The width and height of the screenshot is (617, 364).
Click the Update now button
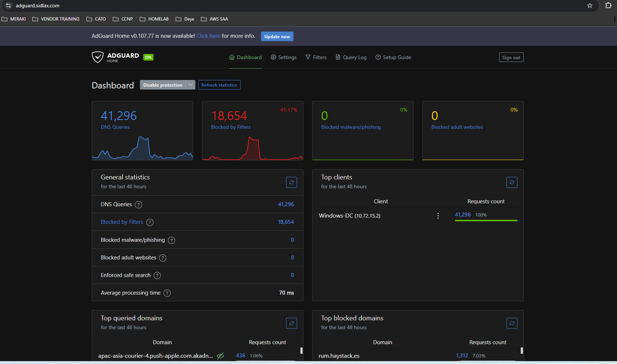point(277,36)
